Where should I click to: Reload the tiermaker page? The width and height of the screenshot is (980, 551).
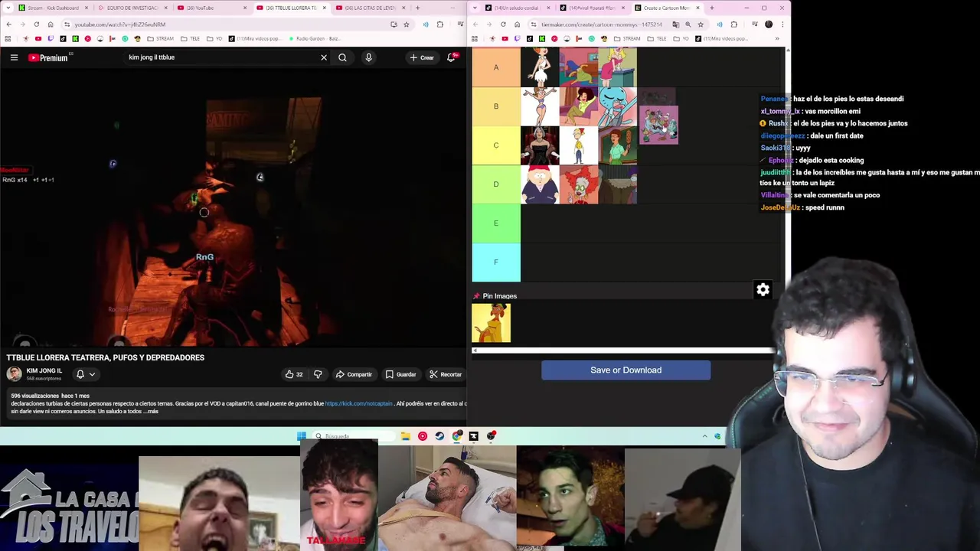503,24
